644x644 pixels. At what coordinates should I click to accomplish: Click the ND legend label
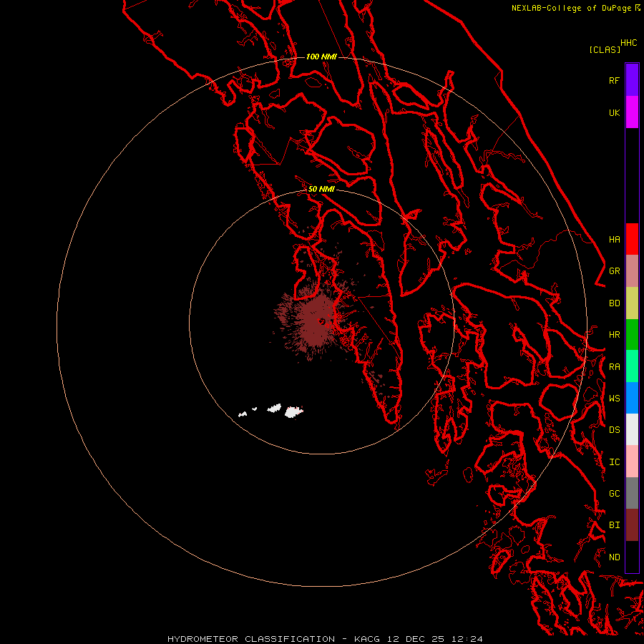tap(614, 557)
